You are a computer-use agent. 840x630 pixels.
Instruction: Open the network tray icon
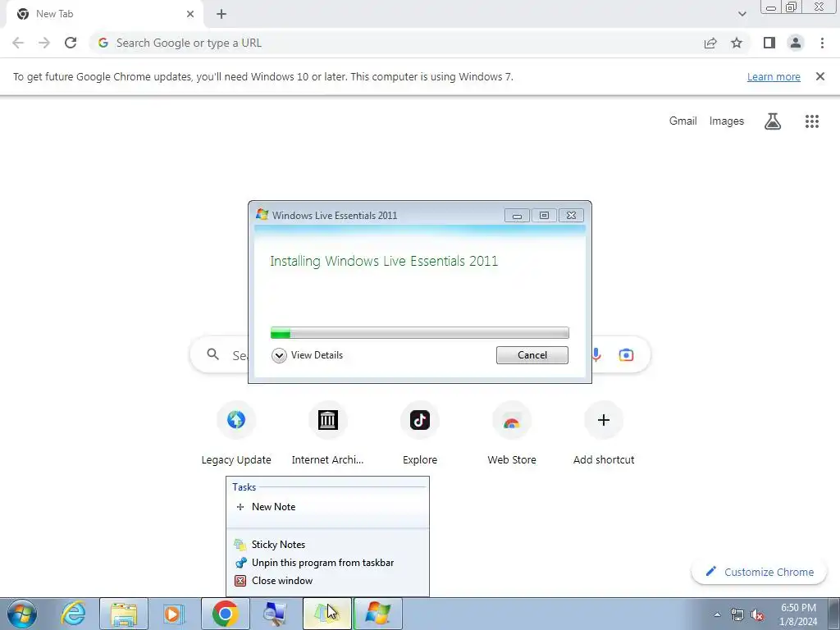pos(737,615)
